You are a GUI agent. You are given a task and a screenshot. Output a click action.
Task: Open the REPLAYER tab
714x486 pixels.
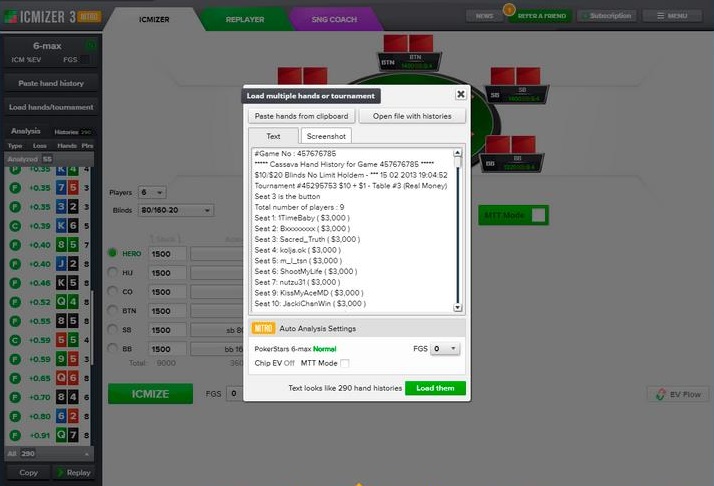[x=245, y=20]
